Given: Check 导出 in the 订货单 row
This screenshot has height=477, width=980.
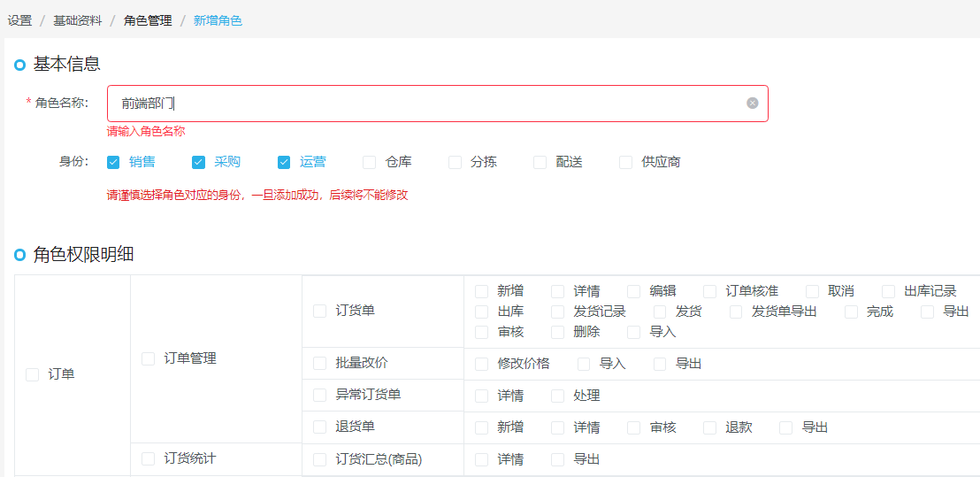Looking at the screenshot, I should (x=928, y=312).
